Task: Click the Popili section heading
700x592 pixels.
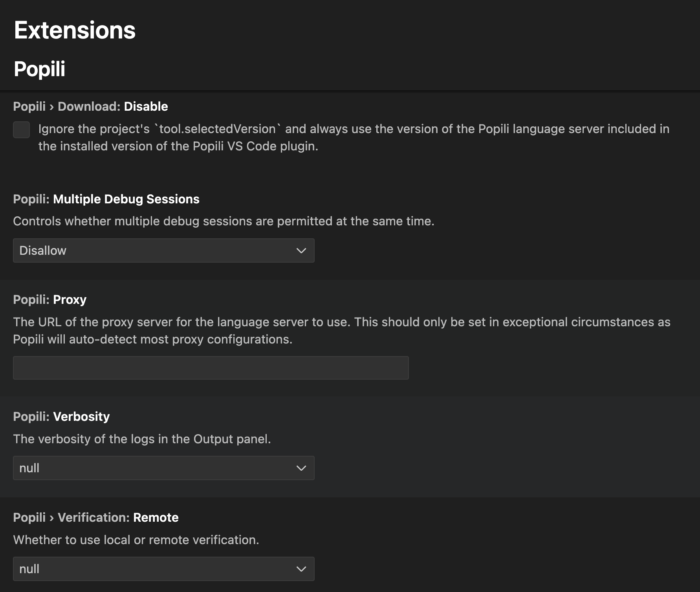Action: coord(40,69)
